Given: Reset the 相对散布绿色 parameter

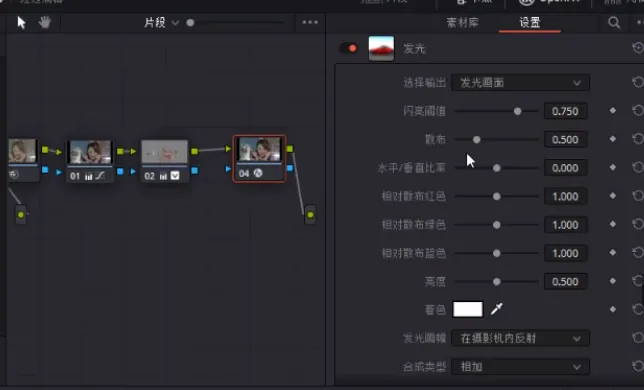Looking at the screenshot, I should [x=638, y=224].
